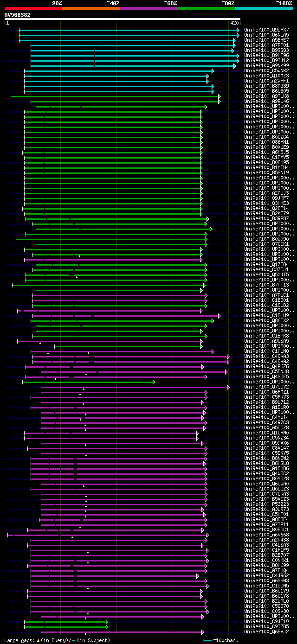Select hit label UniRef100_B0QZG4

(x=266, y=137)
